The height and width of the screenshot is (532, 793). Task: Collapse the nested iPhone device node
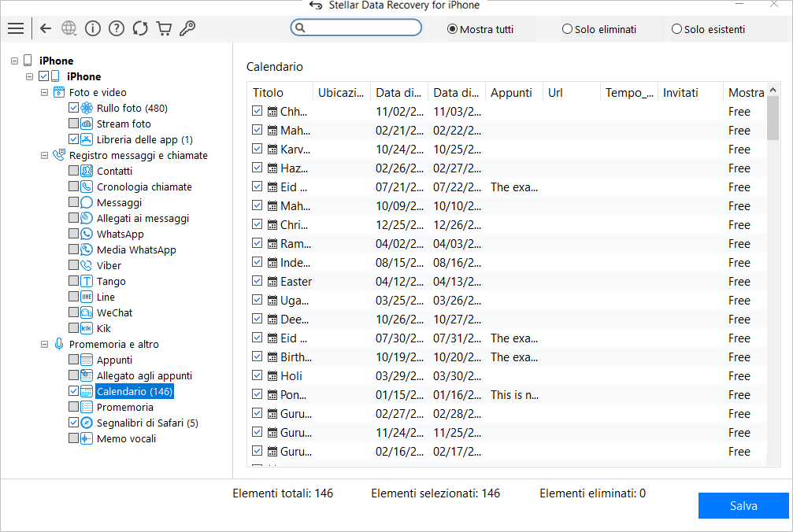pos(29,77)
